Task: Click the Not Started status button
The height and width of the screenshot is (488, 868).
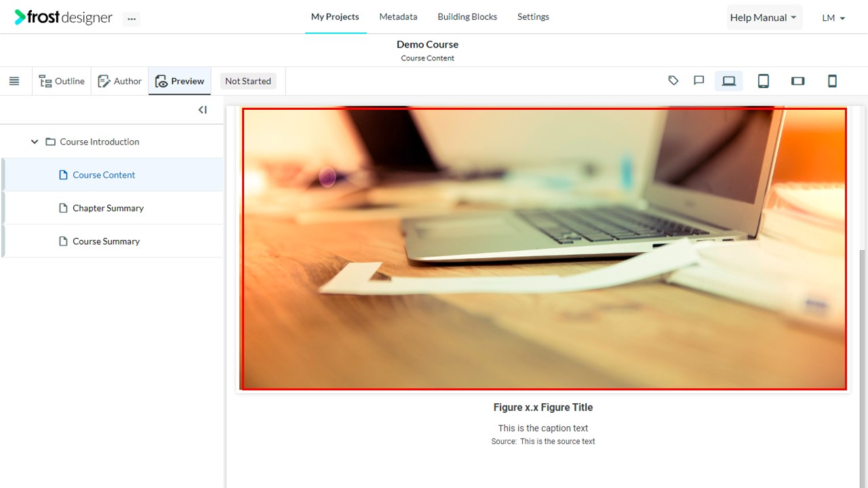Action: pos(248,81)
